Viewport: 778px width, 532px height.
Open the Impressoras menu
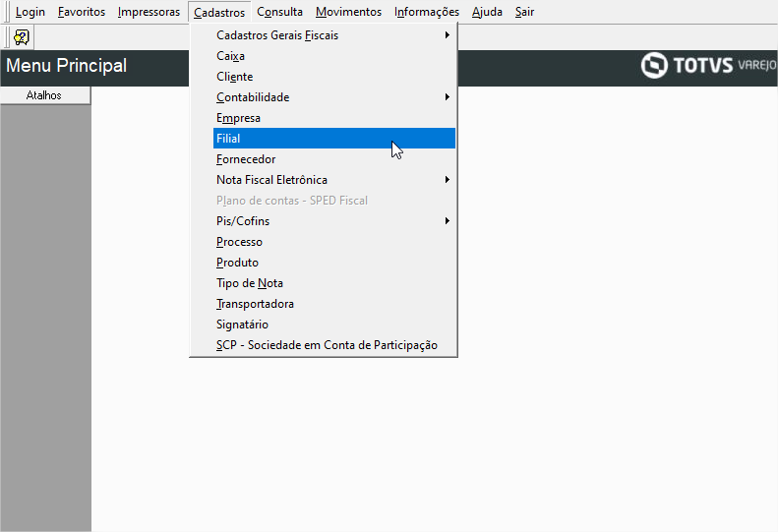(x=149, y=12)
